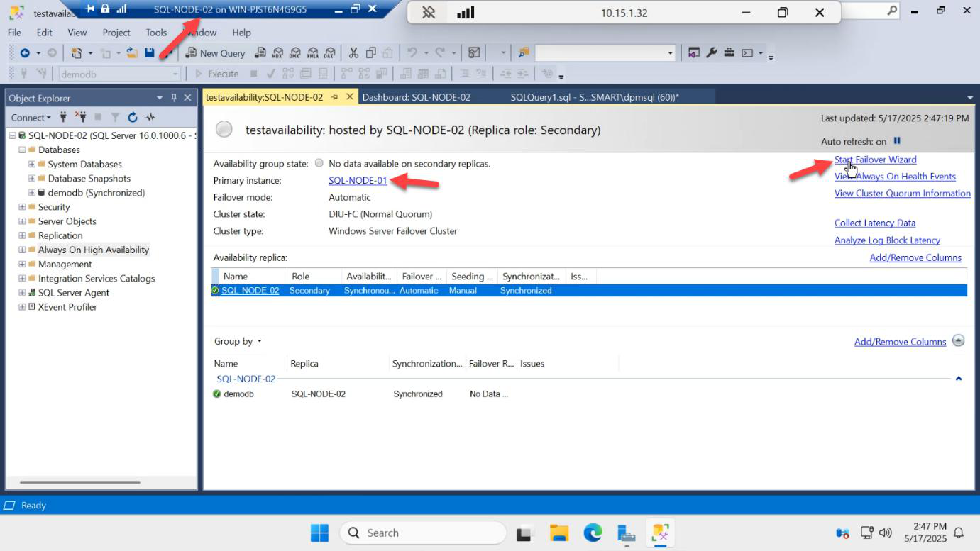Open the demodb database selector dropdown

click(x=175, y=74)
